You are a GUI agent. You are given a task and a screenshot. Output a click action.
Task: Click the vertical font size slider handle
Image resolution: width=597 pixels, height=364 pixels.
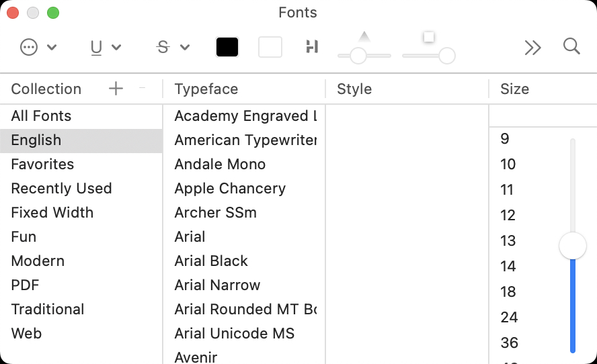coord(573,246)
